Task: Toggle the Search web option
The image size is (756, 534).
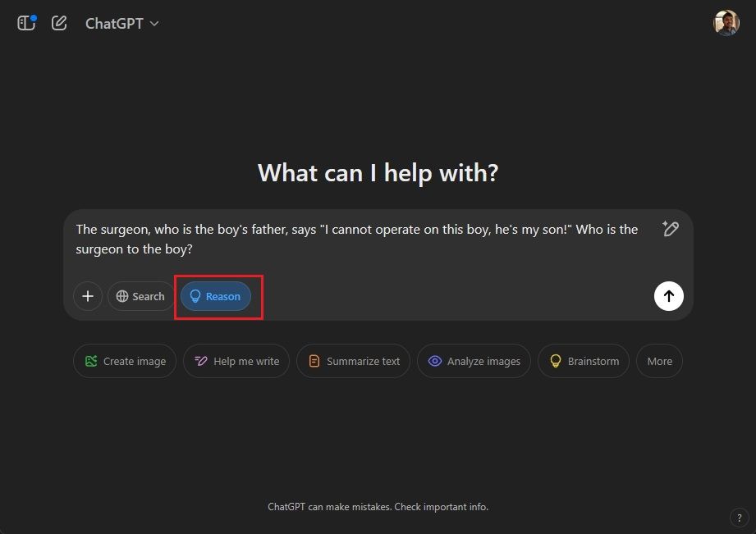Action: click(140, 296)
